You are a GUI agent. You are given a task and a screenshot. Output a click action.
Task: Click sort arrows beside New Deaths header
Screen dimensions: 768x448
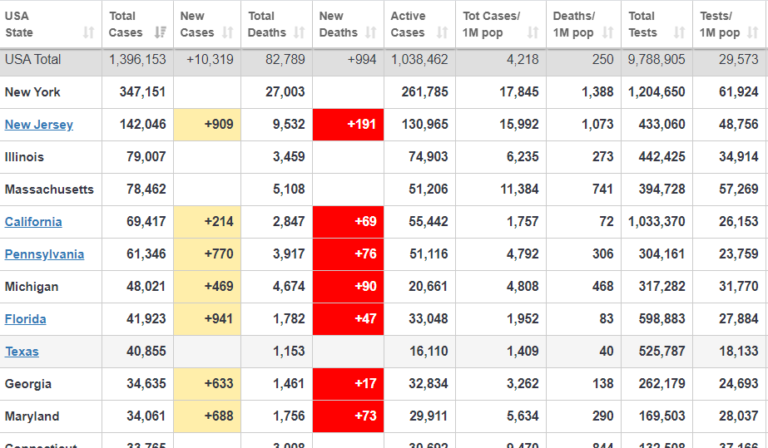pyautogui.click(x=370, y=33)
